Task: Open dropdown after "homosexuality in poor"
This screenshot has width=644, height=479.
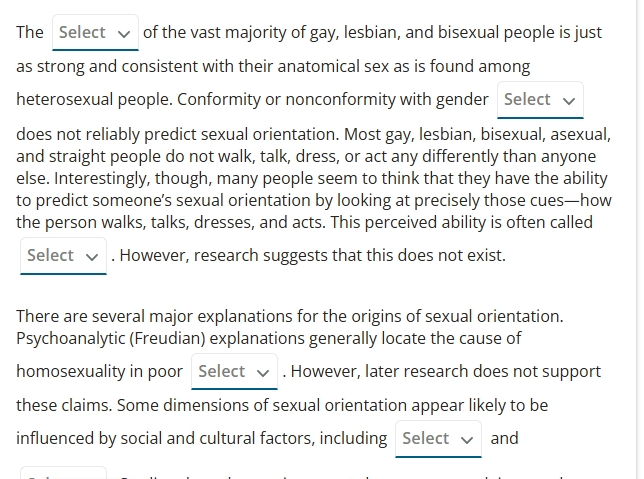Action: point(235,371)
